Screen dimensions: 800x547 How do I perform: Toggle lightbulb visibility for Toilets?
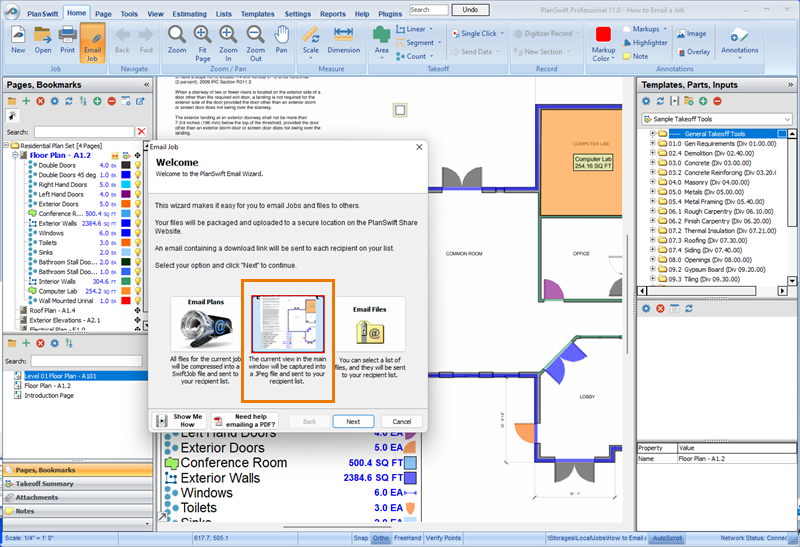pos(137,243)
